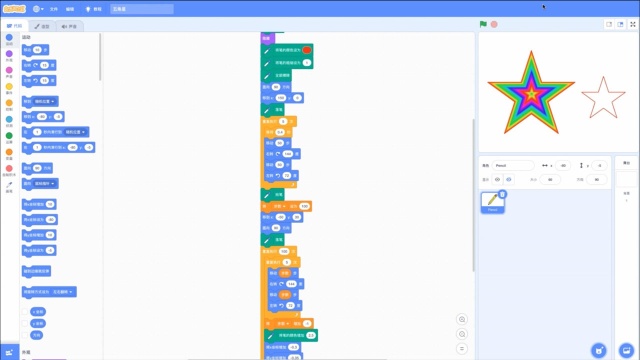This screenshot has width=640, height=360.
Task: Open the language globe dropdown
Action: (38, 9)
